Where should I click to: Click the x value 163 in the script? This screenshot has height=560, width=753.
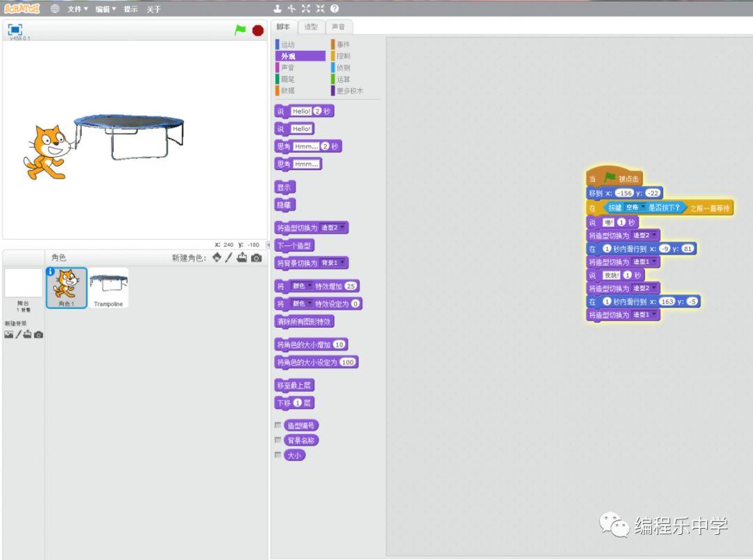click(x=667, y=301)
